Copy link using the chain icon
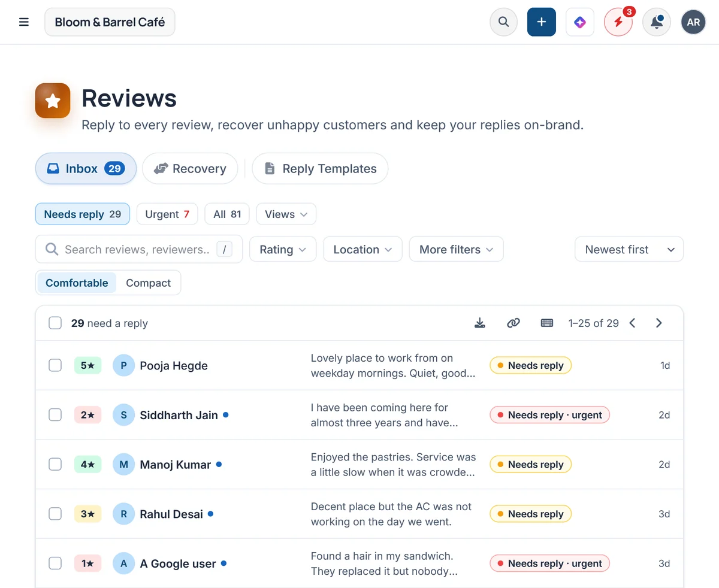 pos(513,323)
